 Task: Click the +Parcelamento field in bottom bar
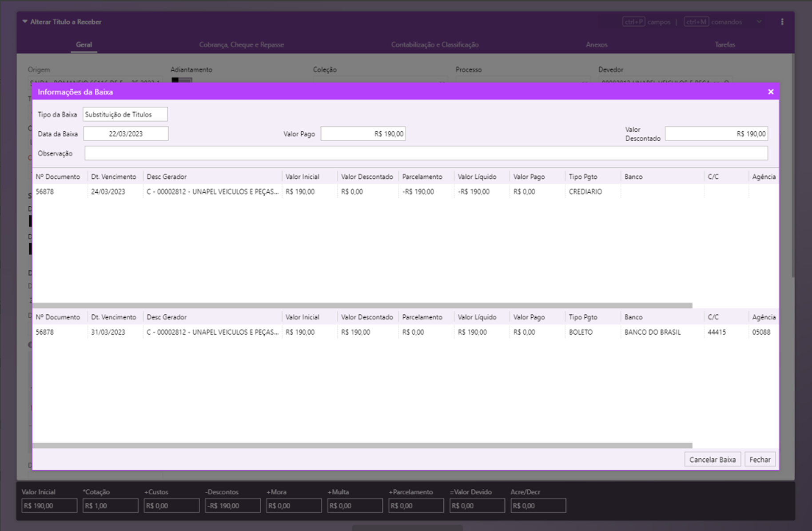coord(416,506)
